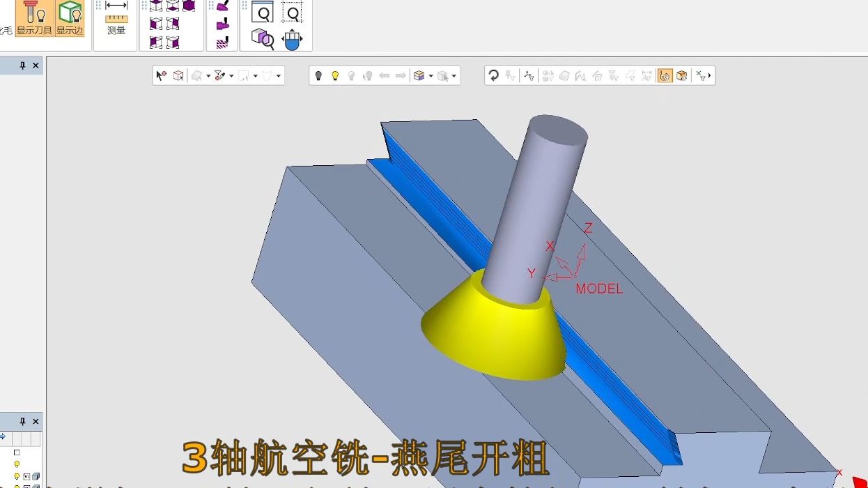The width and height of the screenshot is (868, 488).
Task: Click the pin auto-hide button on left panel
Action: [22, 65]
